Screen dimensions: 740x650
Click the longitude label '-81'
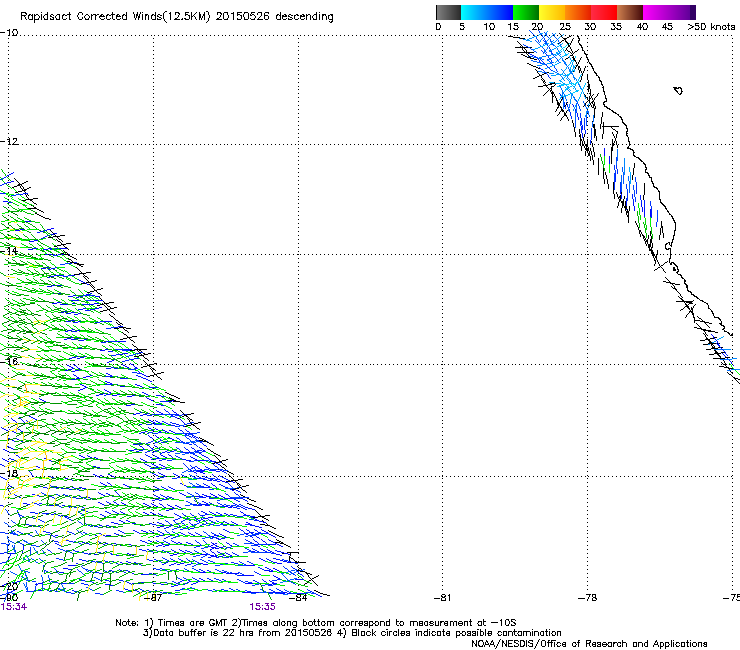coord(443,598)
